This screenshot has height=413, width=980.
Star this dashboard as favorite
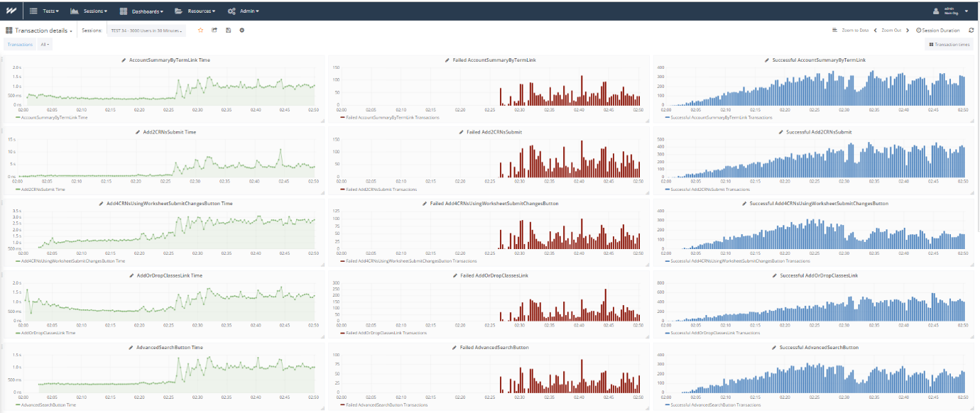click(200, 31)
